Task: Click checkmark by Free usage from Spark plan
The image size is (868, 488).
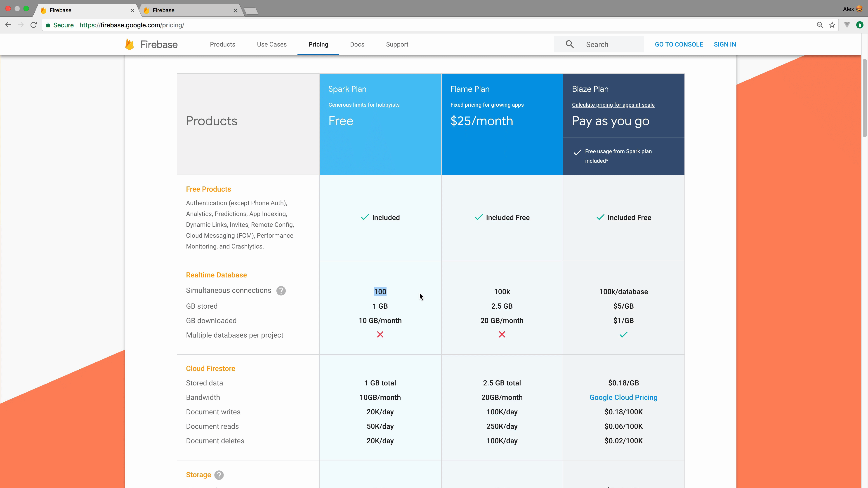Action: 577,152
